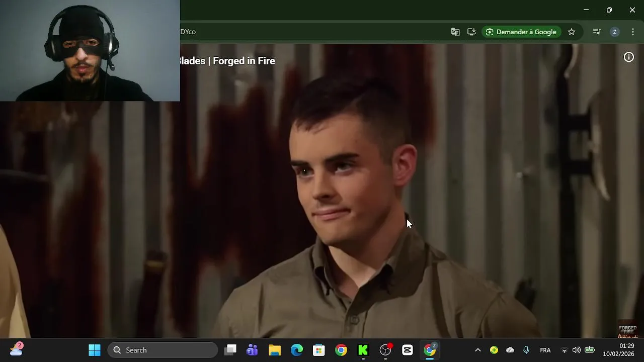Open Task View on the taskbar

tap(230, 350)
